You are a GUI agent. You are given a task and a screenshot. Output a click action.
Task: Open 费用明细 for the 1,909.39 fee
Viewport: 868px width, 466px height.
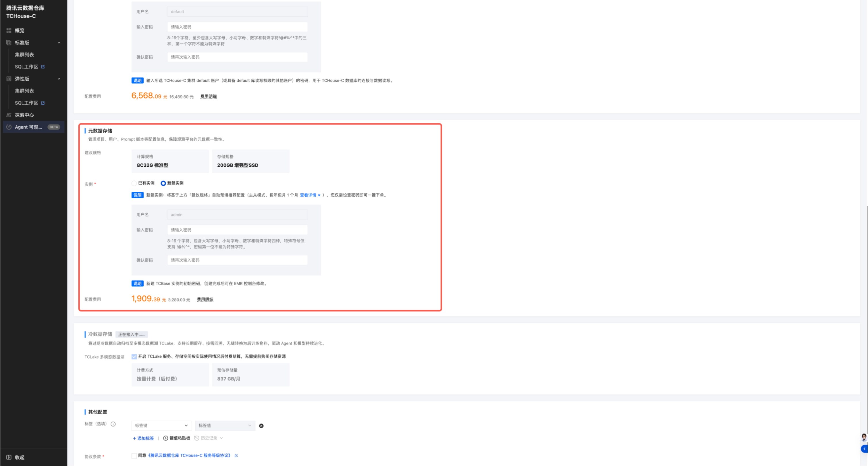click(205, 300)
